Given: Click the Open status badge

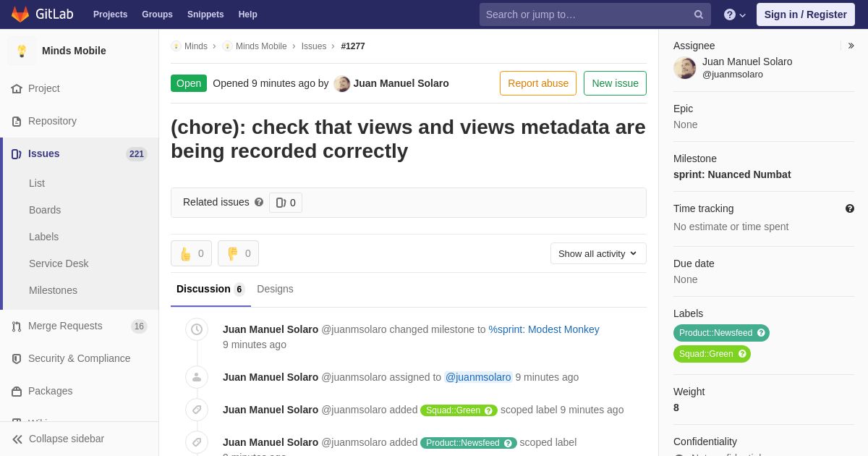Looking at the screenshot, I should (x=189, y=83).
